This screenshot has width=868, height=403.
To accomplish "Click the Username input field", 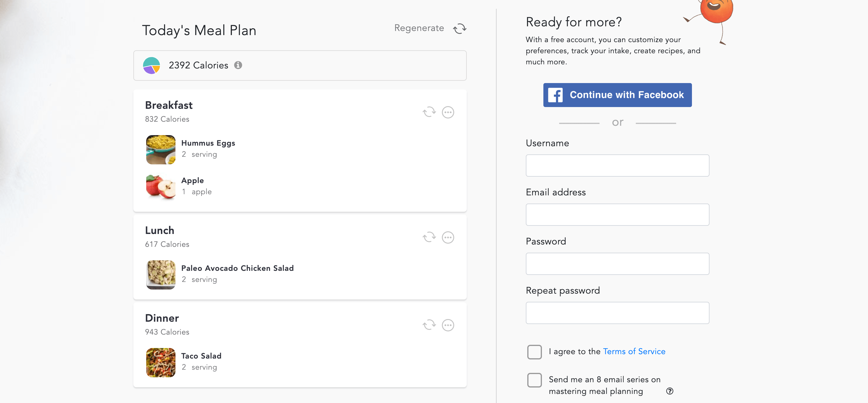I will (617, 166).
